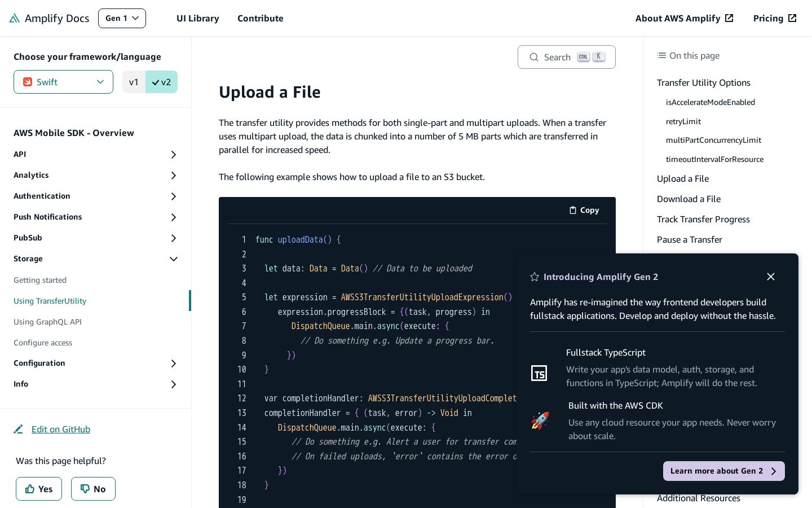Open About AWS Amplify external link

[x=685, y=18]
